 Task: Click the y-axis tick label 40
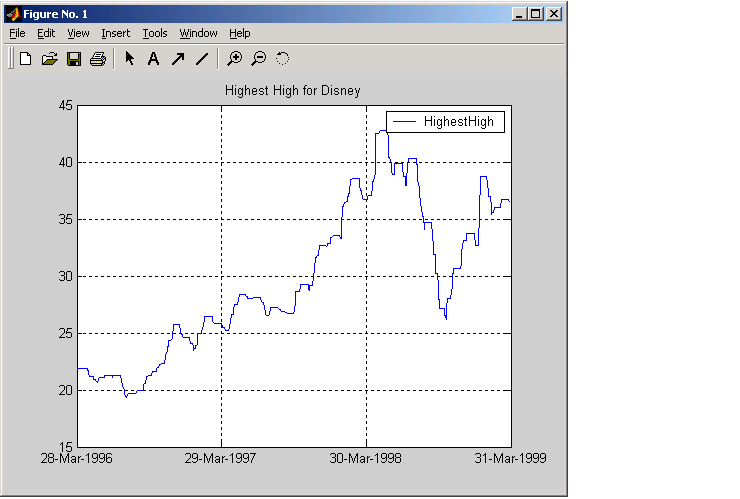pos(66,162)
